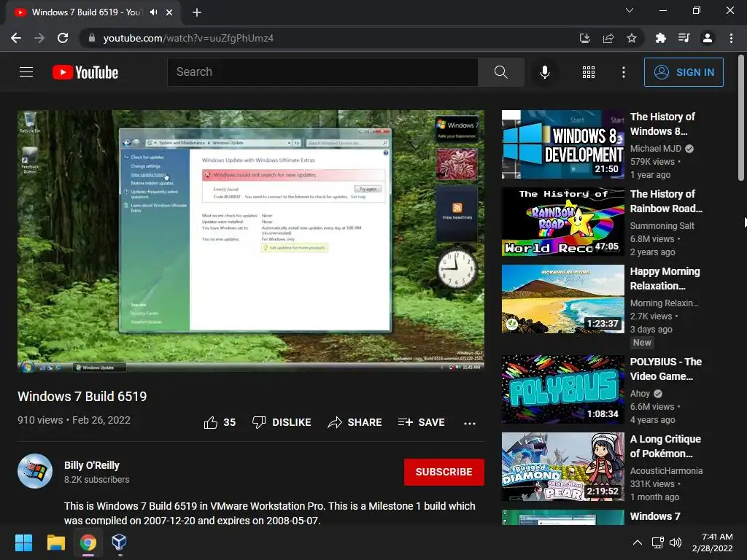Close the Windows 7 Build 6519 tab

169,12
